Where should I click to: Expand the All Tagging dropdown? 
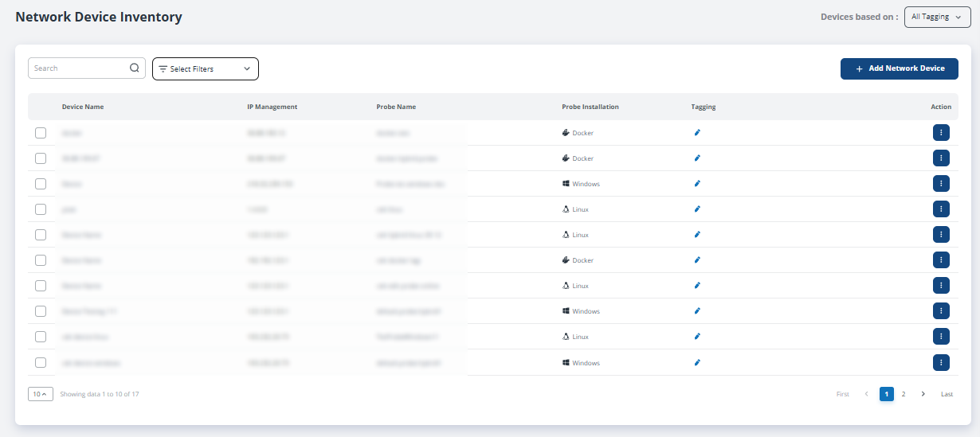pyautogui.click(x=937, y=17)
